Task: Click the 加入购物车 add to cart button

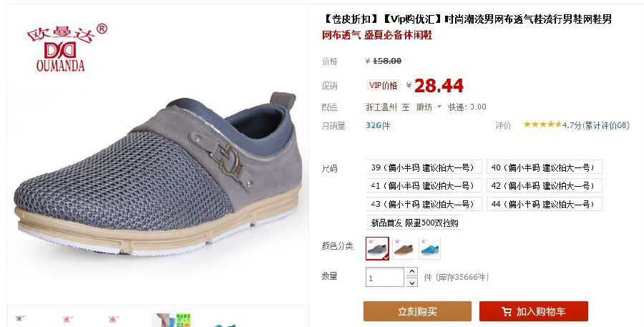Action: [534, 311]
